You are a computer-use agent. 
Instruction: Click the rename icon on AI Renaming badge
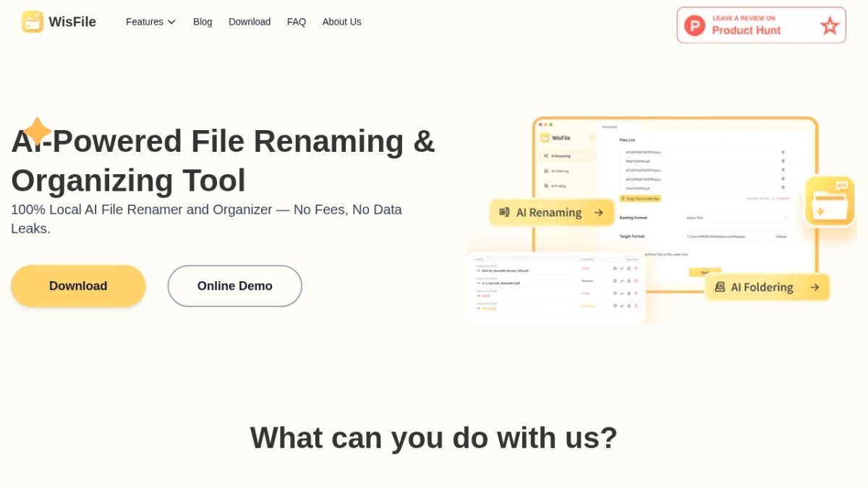point(504,213)
